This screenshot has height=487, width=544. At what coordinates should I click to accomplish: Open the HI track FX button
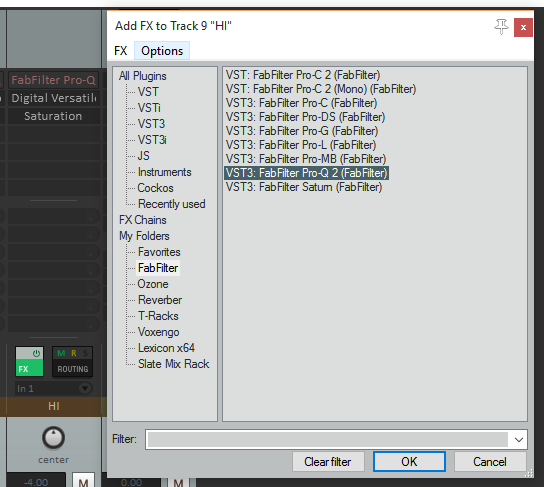(29, 368)
